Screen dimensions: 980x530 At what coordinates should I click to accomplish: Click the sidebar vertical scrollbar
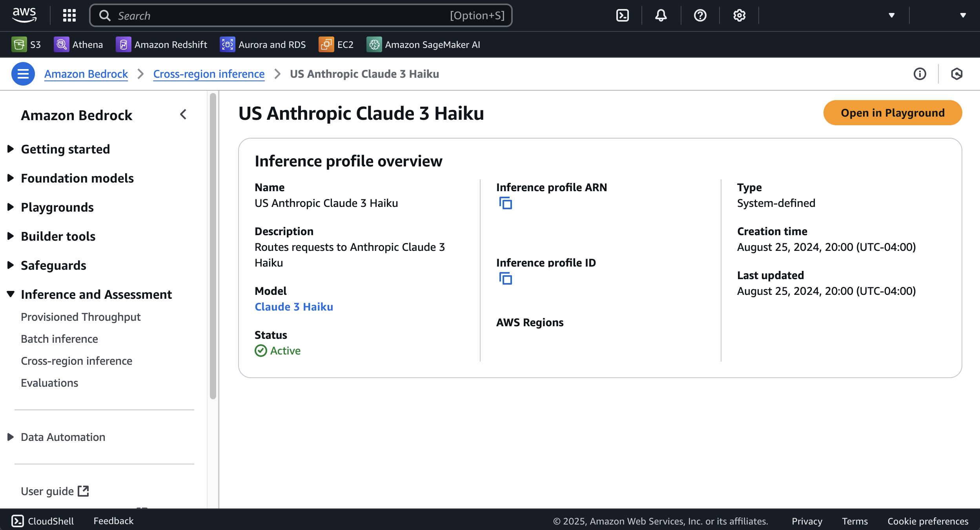pyautogui.click(x=213, y=246)
